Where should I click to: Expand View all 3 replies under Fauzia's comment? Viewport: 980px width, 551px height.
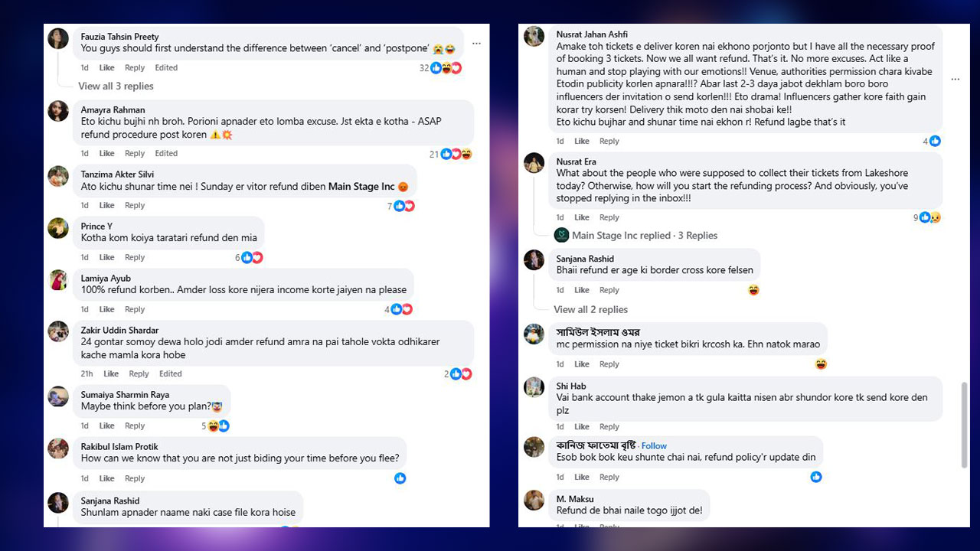pos(116,86)
